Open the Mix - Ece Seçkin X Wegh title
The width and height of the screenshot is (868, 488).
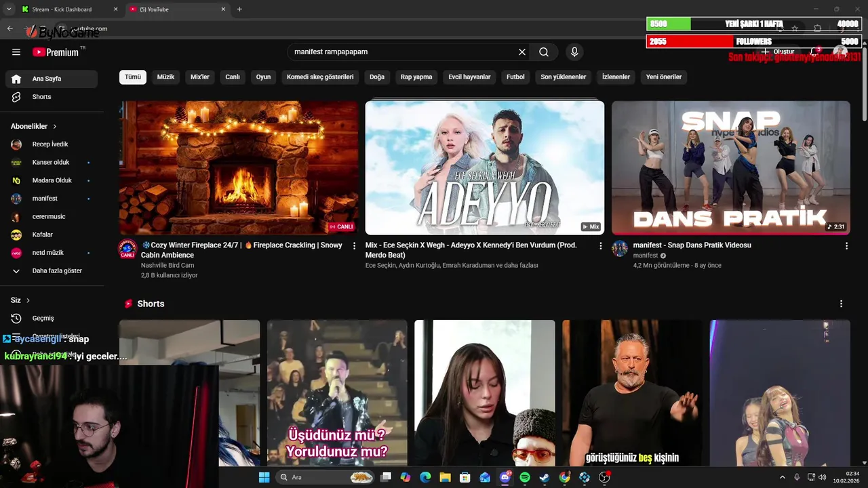tap(471, 250)
